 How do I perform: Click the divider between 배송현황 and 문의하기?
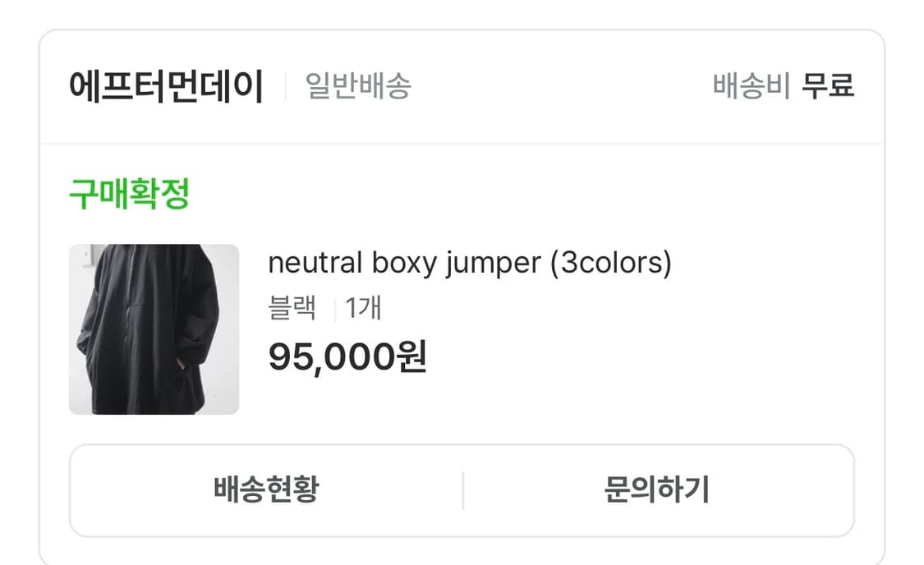pos(463,489)
